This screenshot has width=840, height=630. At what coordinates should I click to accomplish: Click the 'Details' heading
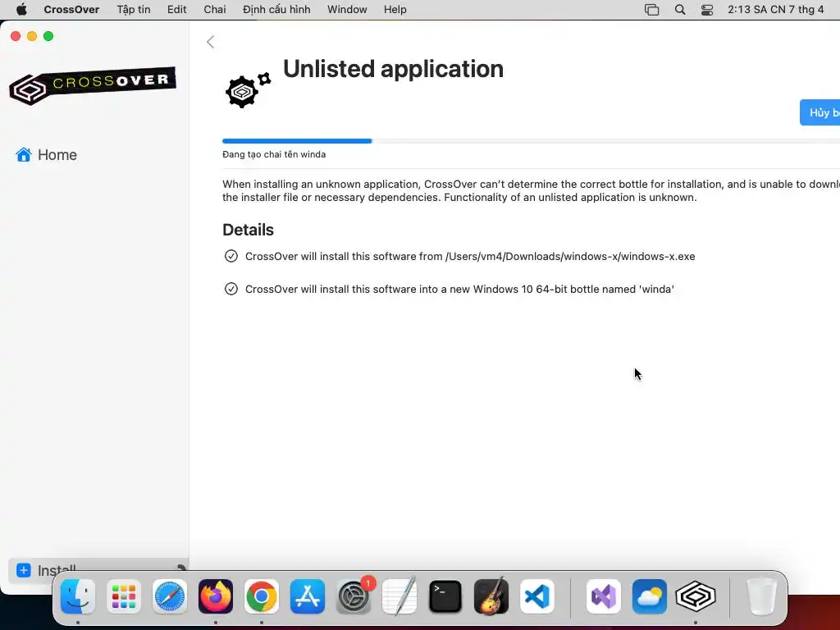tap(248, 230)
